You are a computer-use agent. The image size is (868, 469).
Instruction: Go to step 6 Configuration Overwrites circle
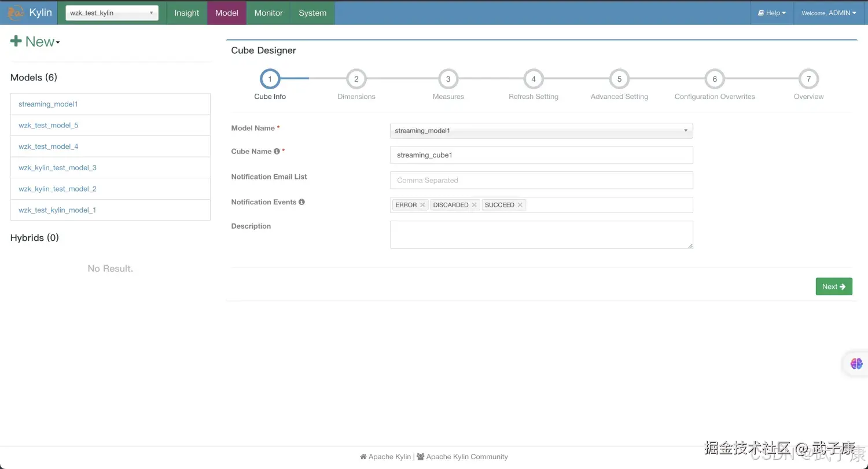click(715, 79)
